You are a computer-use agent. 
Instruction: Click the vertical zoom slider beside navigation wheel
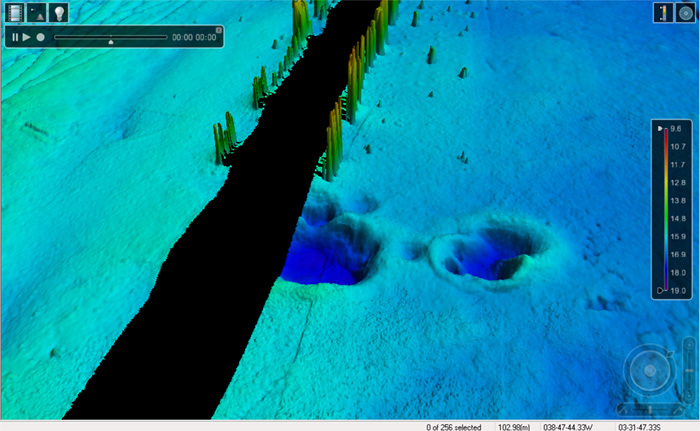pos(687,370)
